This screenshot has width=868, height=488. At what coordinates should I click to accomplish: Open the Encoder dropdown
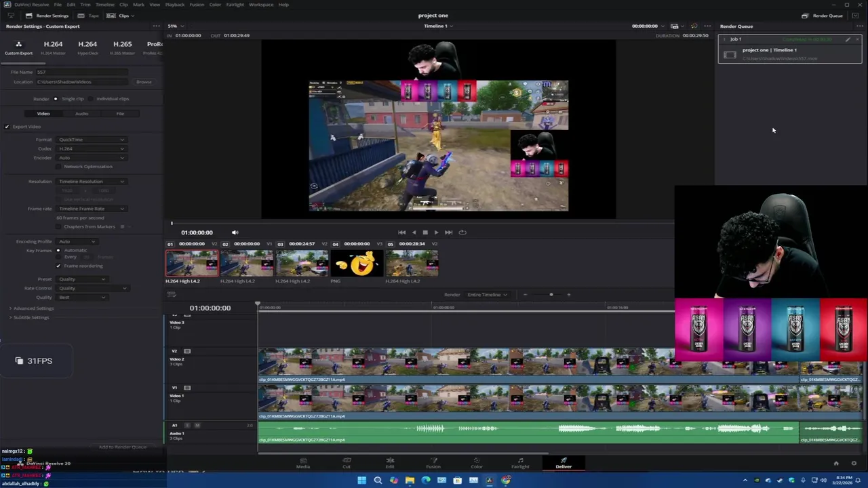92,158
